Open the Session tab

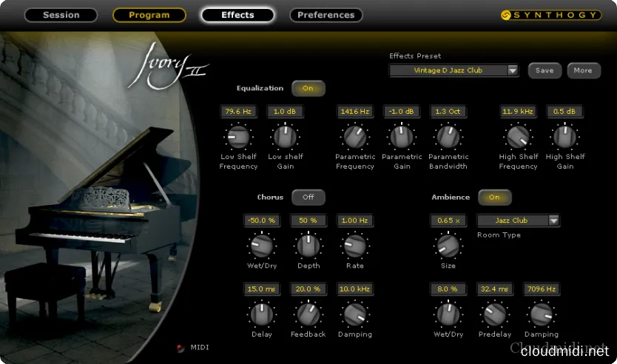61,15
